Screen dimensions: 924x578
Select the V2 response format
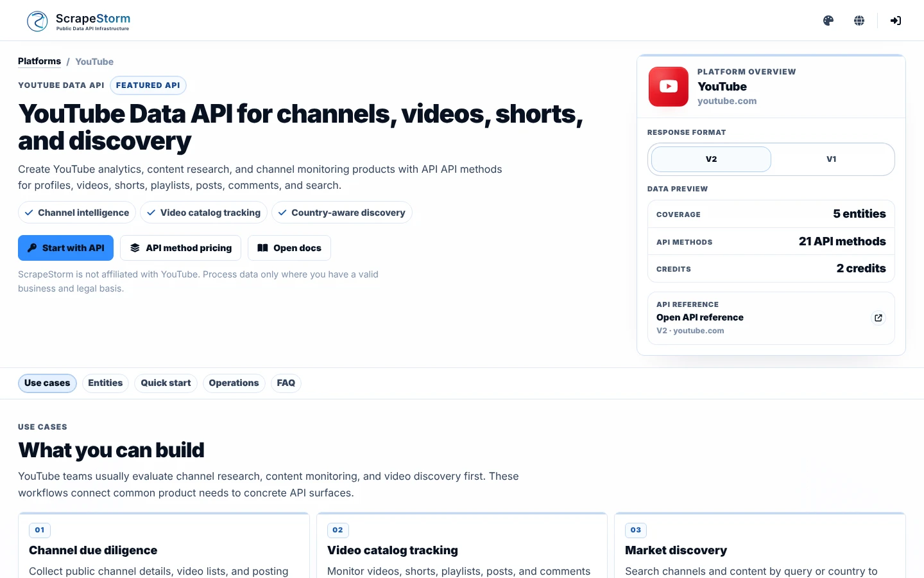pos(711,159)
